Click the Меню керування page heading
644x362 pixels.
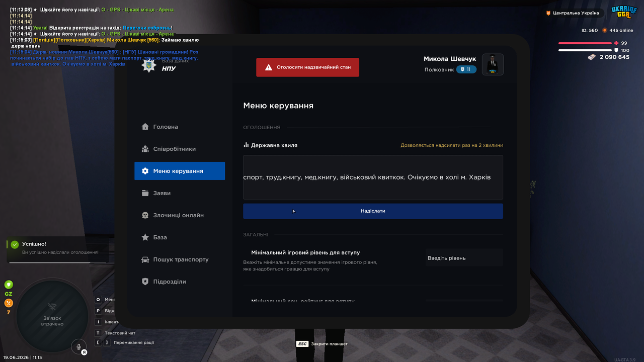[278, 106]
